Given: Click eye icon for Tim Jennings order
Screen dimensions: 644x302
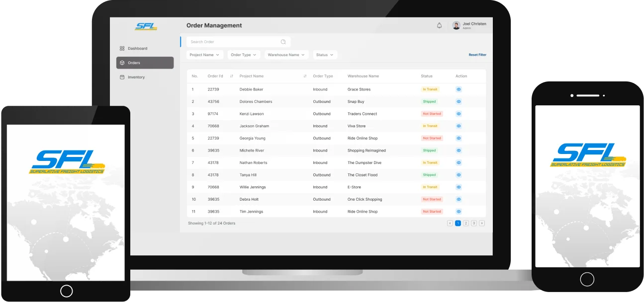Looking at the screenshot, I should [x=459, y=212].
